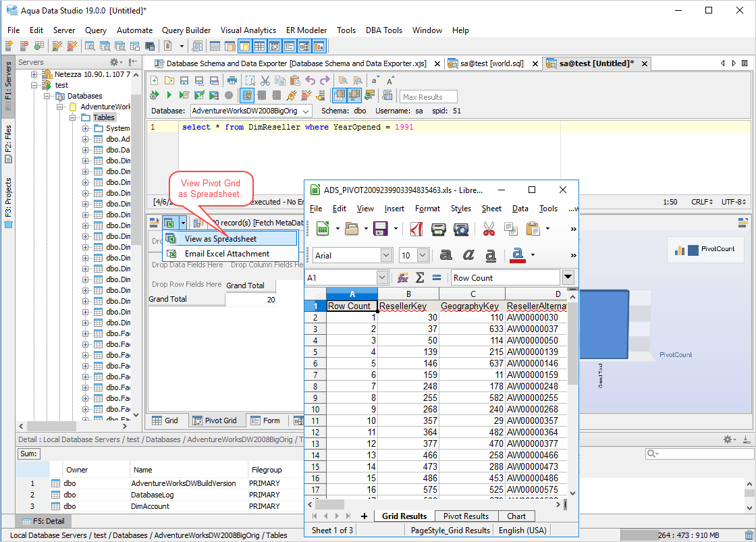
Task: Click the scissors Cut icon in Aqua Data Studio toolbar
Action: (265, 80)
